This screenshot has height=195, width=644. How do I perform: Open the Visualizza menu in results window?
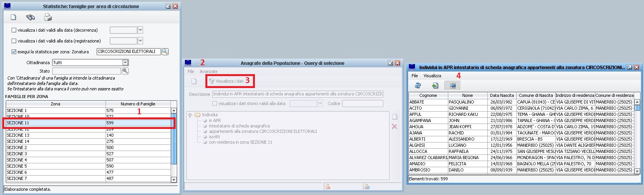coord(432,76)
